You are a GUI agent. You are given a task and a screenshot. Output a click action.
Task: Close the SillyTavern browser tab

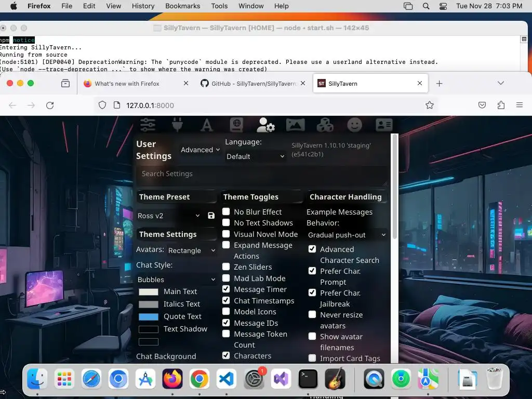(420, 83)
